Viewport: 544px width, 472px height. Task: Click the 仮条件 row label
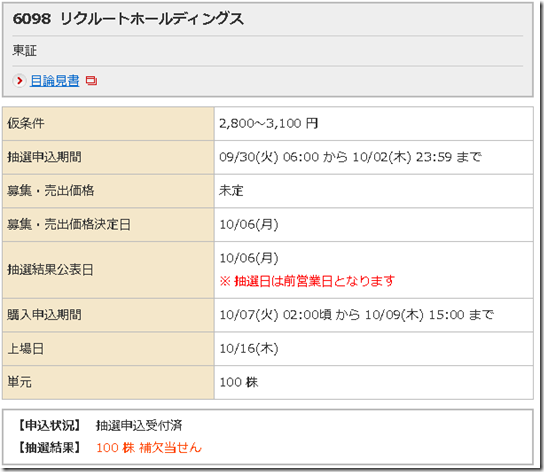coord(26,123)
